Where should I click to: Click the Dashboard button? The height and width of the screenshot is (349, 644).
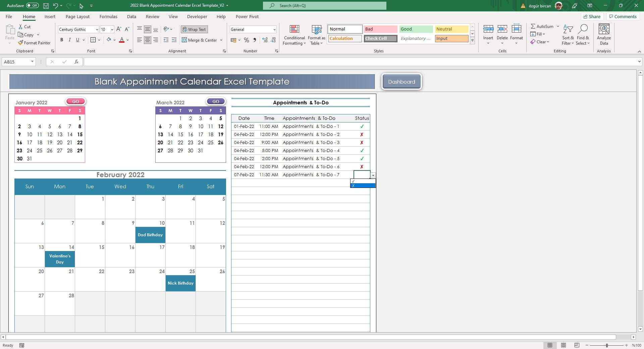pos(401,82)
